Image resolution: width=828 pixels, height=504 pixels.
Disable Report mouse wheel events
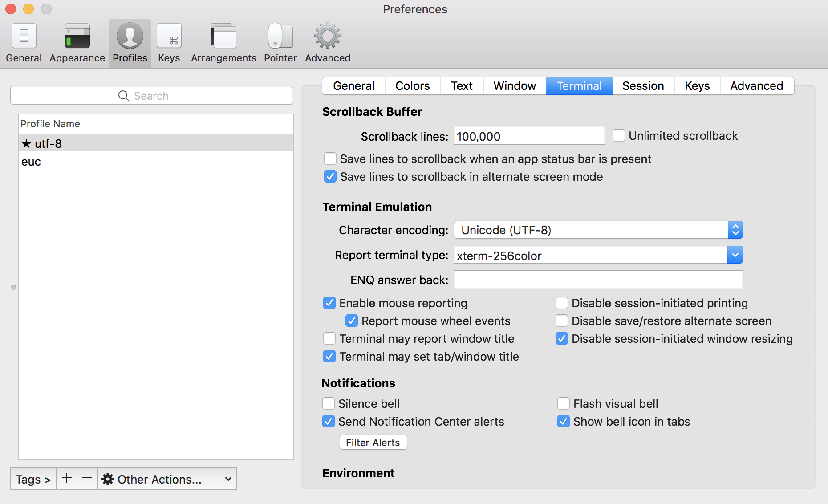coord(352,321)
